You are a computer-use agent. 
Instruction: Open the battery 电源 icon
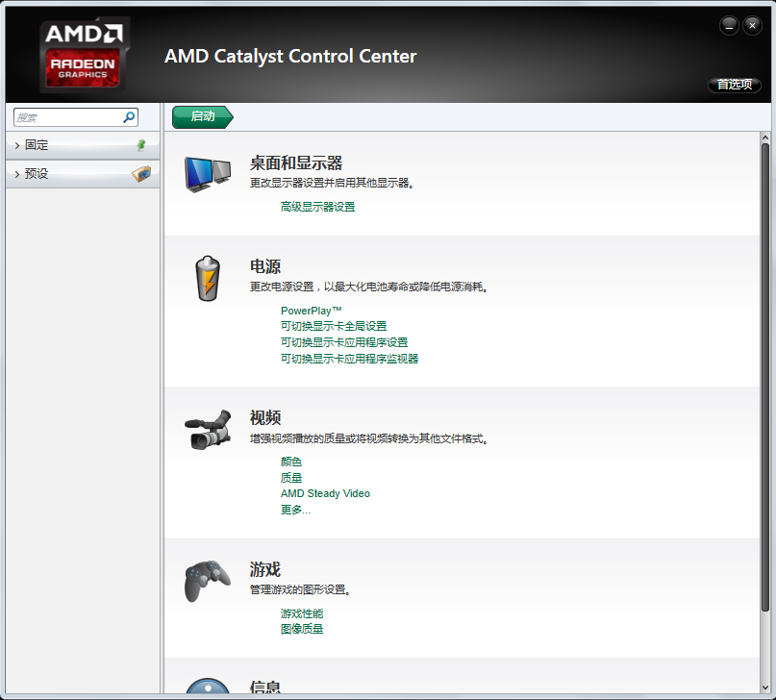coord(208,278)
